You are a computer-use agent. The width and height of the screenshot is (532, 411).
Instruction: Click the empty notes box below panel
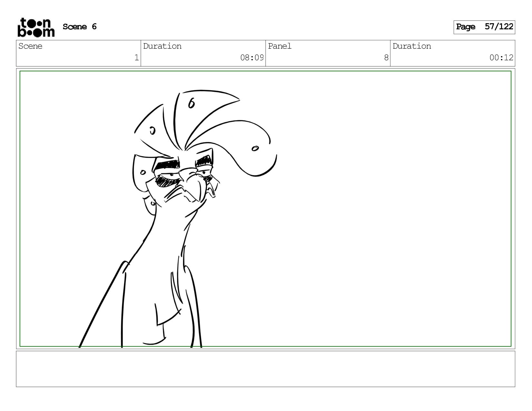pos(265,369)
